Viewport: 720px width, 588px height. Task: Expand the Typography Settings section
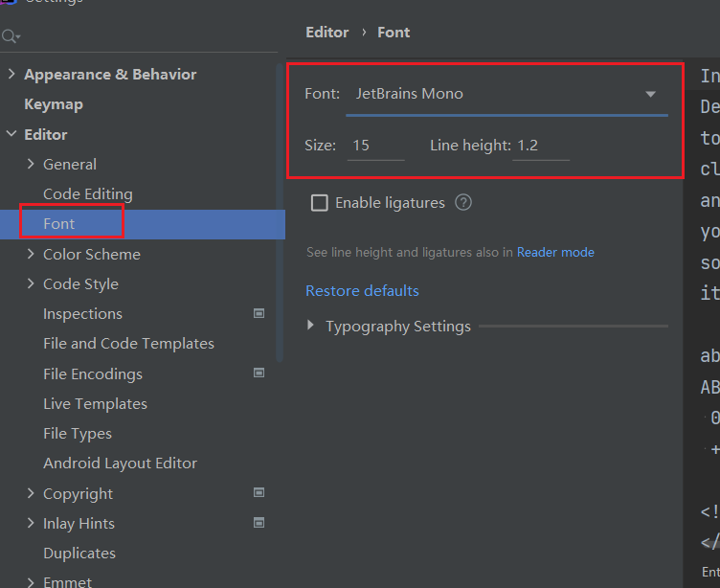pos(311,326)
